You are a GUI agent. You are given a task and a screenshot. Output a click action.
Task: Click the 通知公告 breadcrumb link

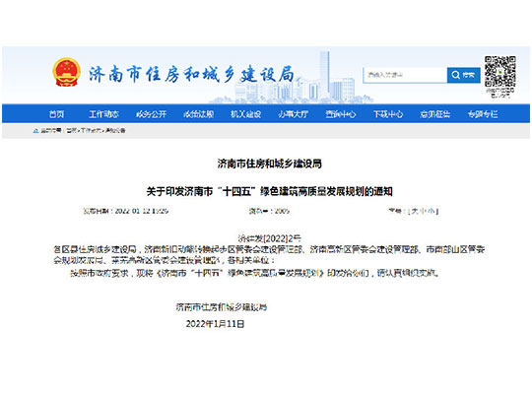click(115, 130)
